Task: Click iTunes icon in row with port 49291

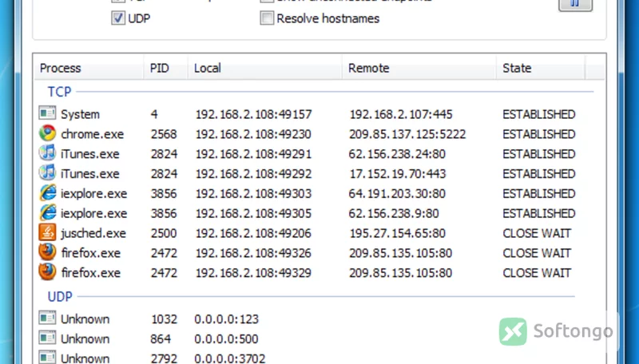Action: coord(47,153)
